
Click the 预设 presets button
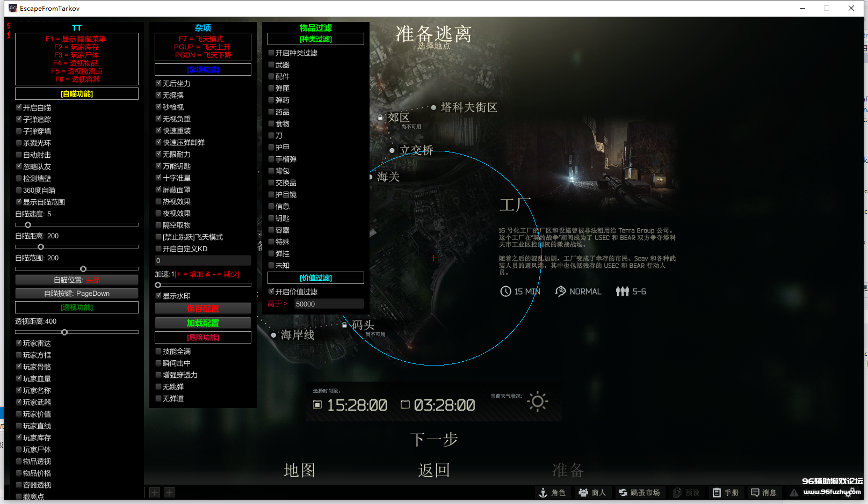click(x=686, y=492)
